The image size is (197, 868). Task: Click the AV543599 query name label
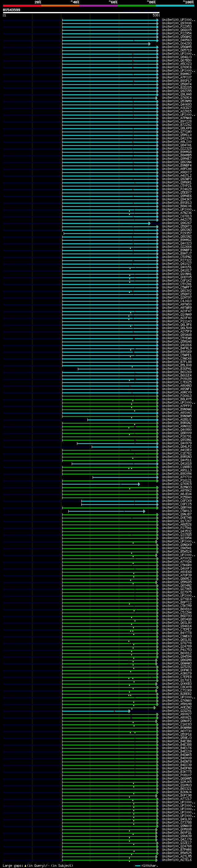point(11,10)
